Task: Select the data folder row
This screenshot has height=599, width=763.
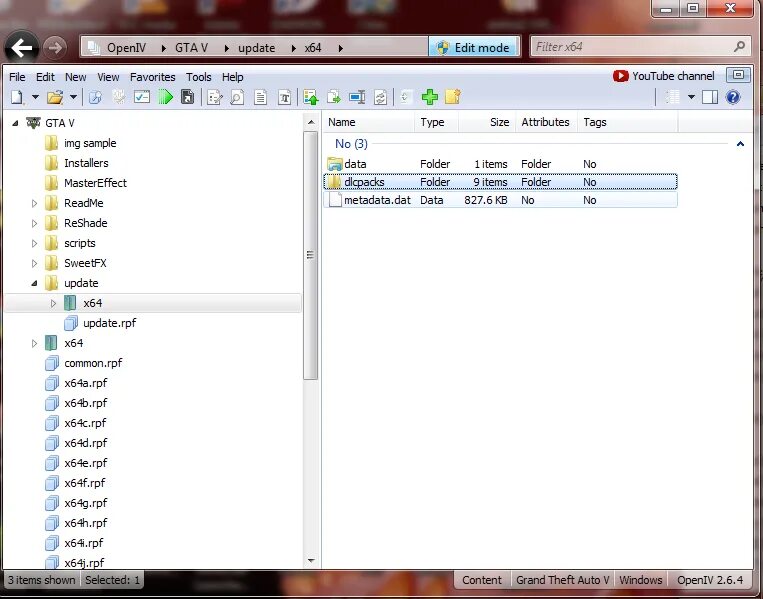Action: [500, 164]
